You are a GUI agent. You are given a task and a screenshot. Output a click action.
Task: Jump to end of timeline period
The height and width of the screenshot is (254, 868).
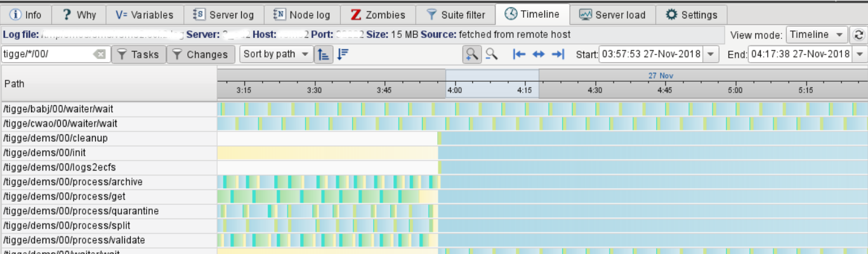(558, 54)
